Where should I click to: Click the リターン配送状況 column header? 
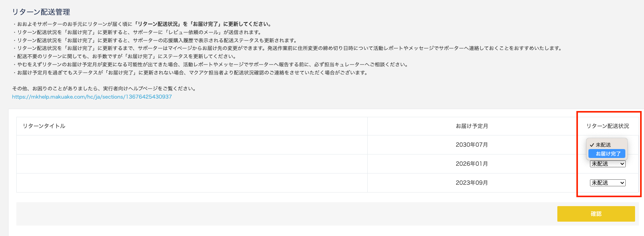(607, 126)
